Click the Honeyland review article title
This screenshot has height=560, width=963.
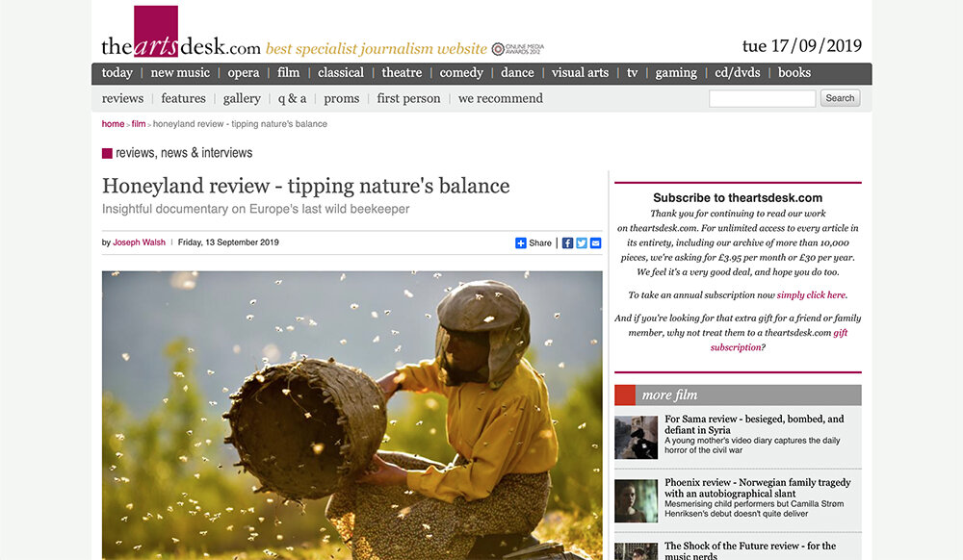306,186
